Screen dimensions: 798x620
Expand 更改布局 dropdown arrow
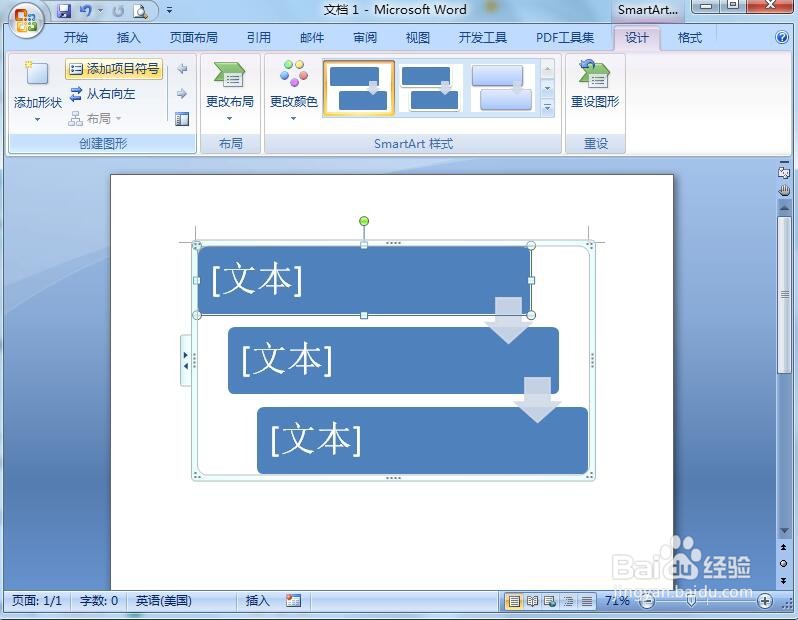(230, 119)
